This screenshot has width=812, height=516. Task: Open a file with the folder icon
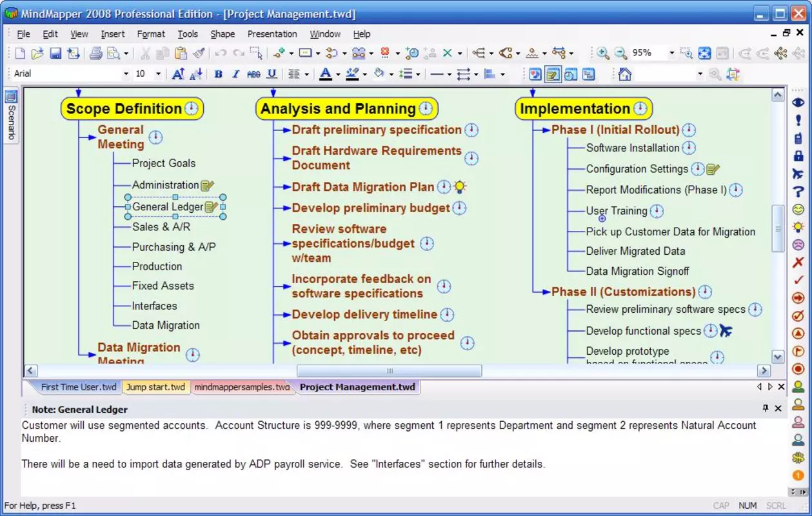37,54
